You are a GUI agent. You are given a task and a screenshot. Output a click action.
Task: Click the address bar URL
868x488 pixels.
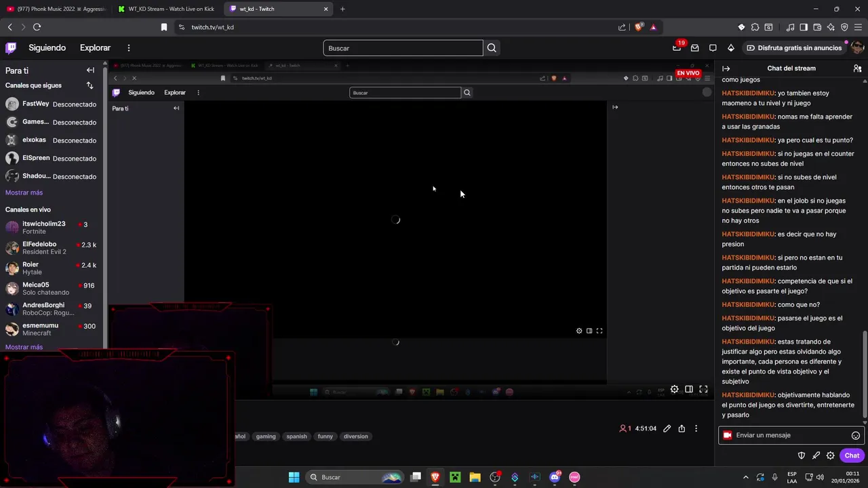tap(212, 27)
